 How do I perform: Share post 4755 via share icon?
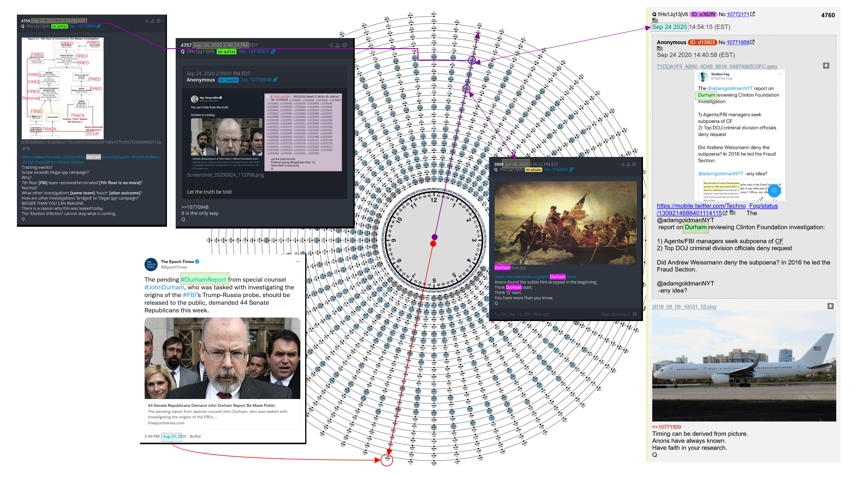click(x=147, y=21)
